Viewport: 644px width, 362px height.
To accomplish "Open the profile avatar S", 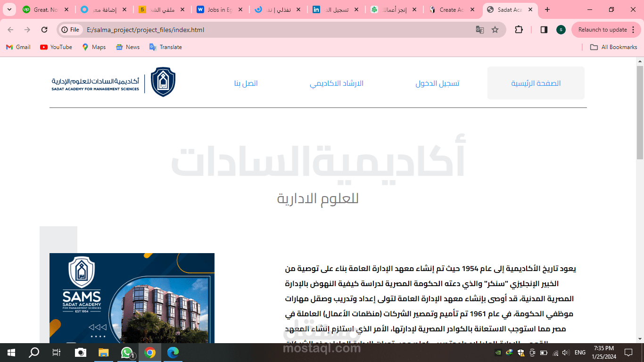I will [x=561, y=30].
